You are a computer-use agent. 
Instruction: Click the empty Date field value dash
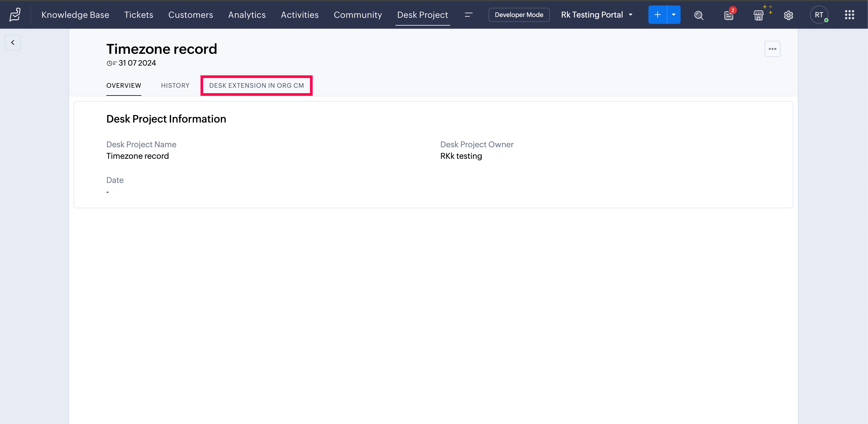pos(107,192)
